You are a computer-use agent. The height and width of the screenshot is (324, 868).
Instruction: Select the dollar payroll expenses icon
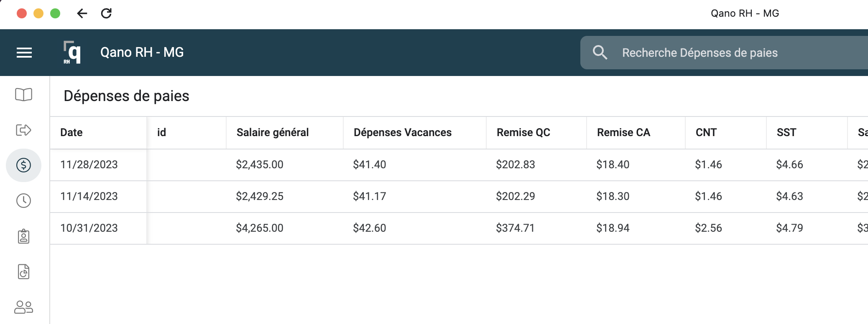[x=23, y=165]
